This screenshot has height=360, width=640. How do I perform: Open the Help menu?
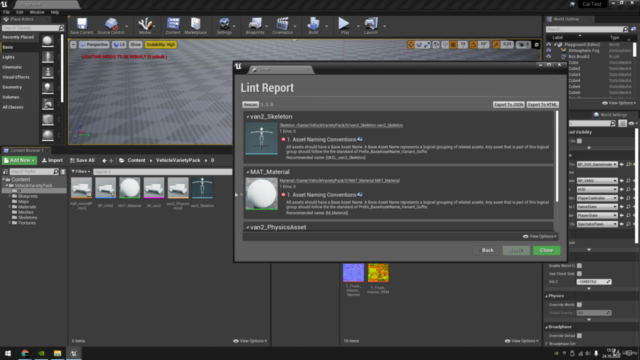coord(54,12)
